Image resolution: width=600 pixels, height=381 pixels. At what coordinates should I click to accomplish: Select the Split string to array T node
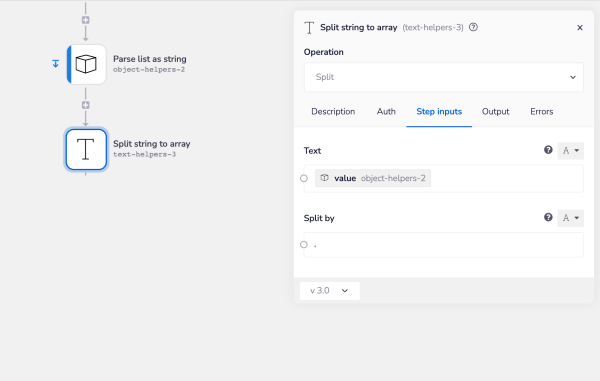tap(86, 149)
